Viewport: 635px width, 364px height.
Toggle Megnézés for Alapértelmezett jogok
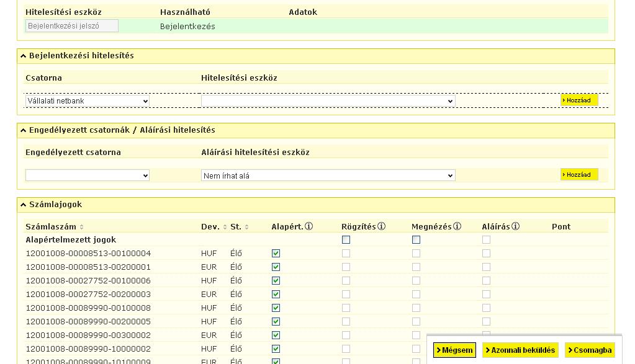click(x=416, y=240)
